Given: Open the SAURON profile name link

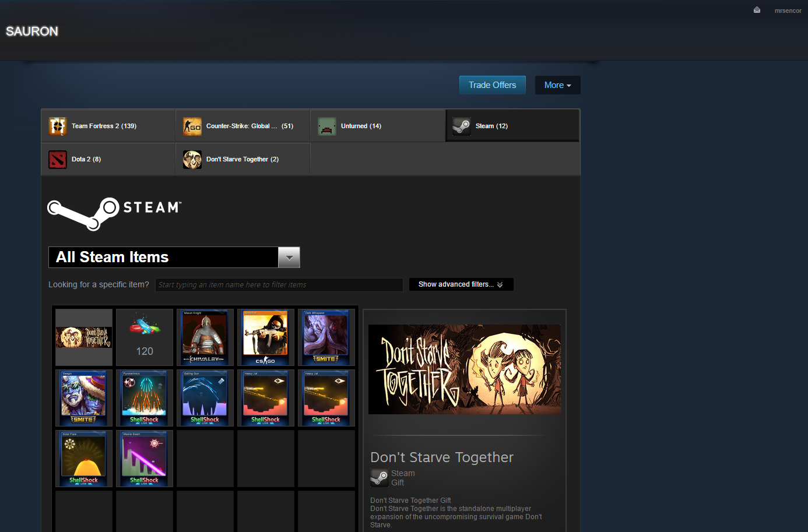Looking at the screenshot, I should pos(32,31).
